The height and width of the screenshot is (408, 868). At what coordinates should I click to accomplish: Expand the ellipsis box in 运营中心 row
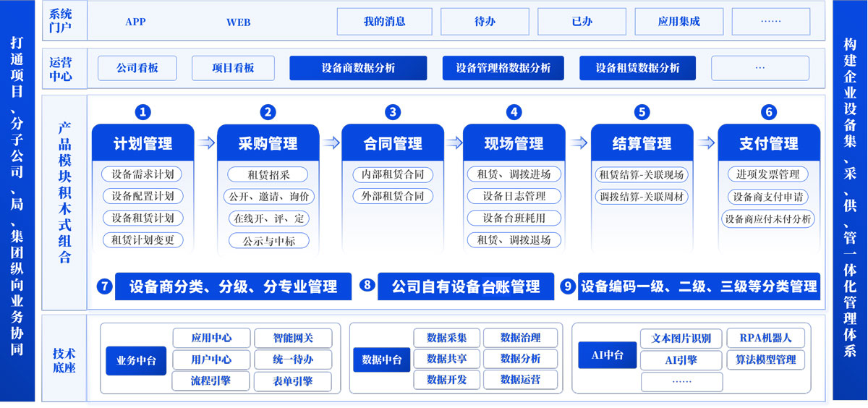click(x=759, y=68)
